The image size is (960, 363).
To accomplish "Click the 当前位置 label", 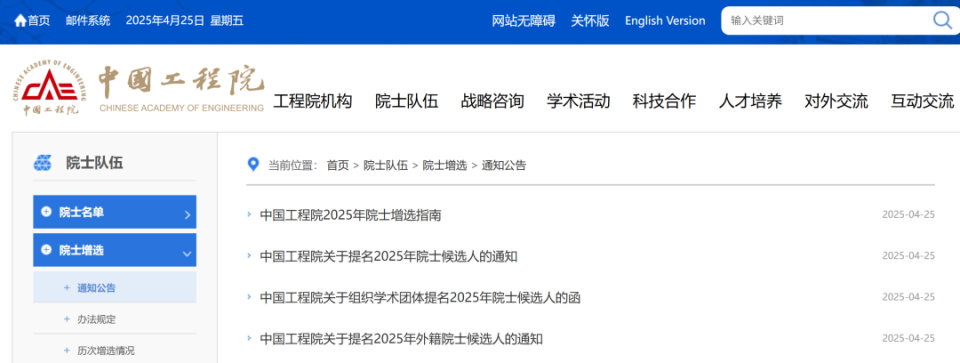I will [293, 165].
